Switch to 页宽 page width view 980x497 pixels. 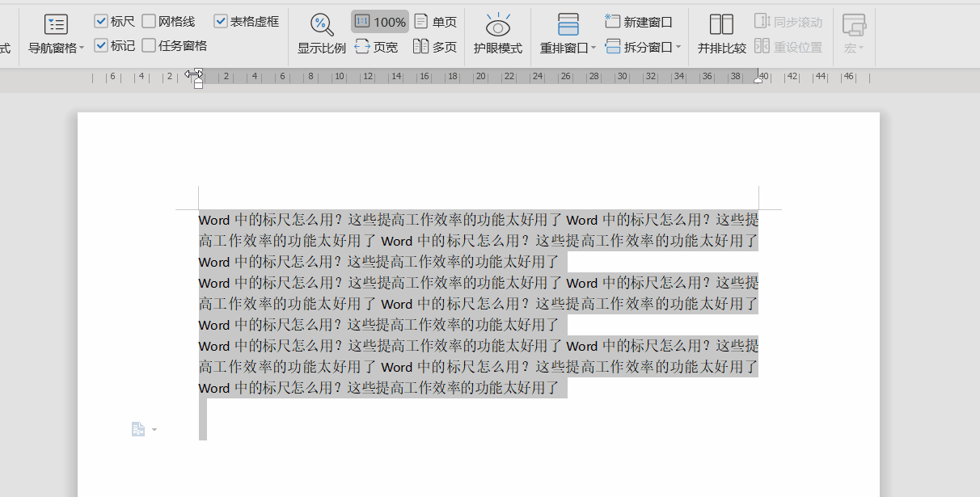(x=377, y=47)
